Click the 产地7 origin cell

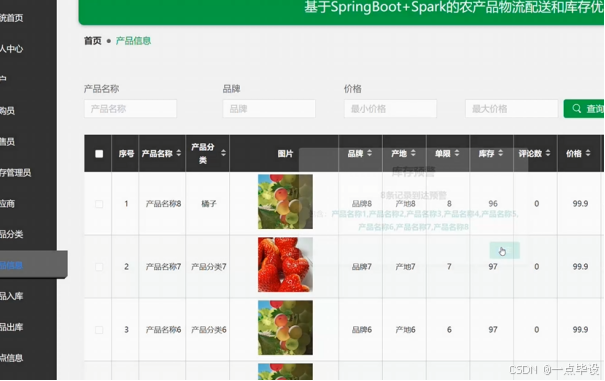click(x=405, y=267)
